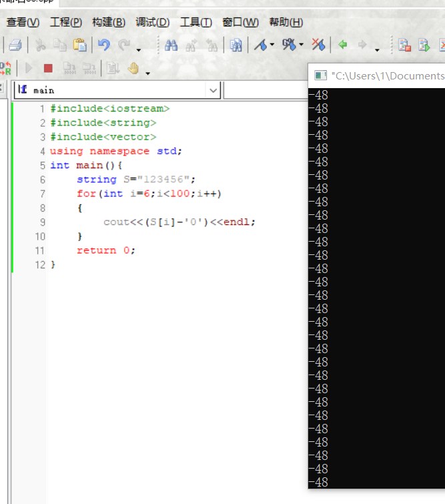
Task: Open the 工具(T) menu
Action: (x=196, y=22)
